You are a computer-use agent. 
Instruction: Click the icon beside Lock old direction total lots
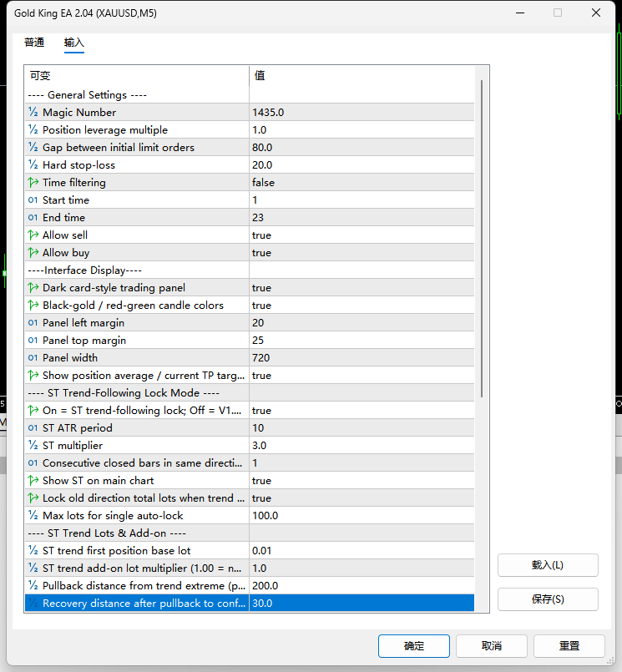(x=33, y=498)
